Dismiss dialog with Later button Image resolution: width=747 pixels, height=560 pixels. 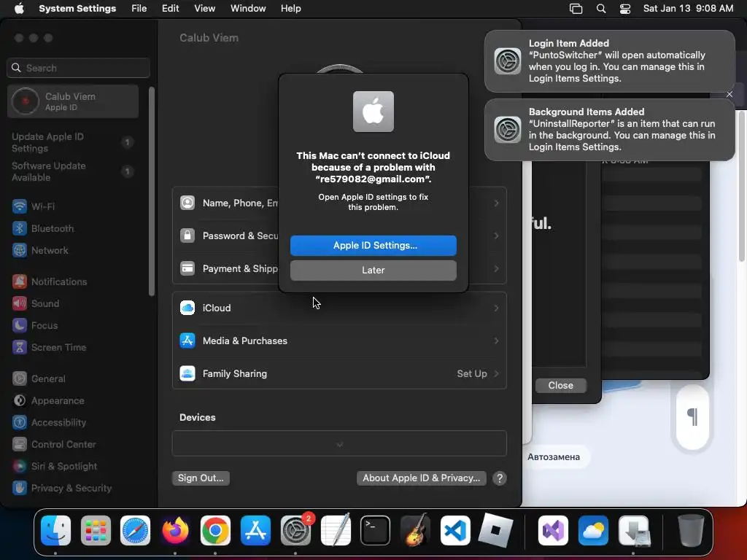(373, 270)
